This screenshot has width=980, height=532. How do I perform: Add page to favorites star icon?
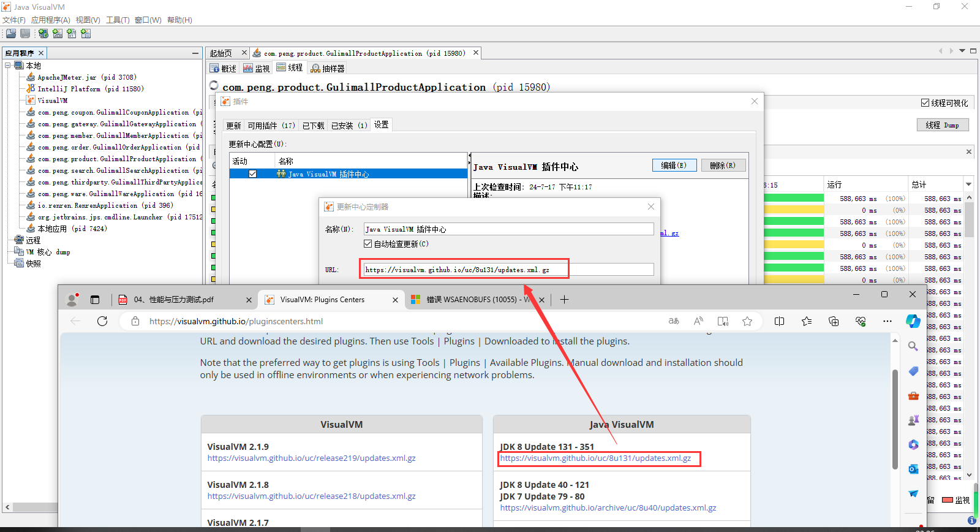(747, 321)
